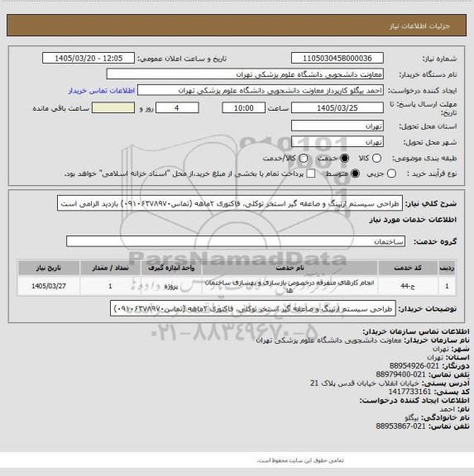Select the خدمت radio button
This screenshot has height=476, width=474.
coord(345,158)
